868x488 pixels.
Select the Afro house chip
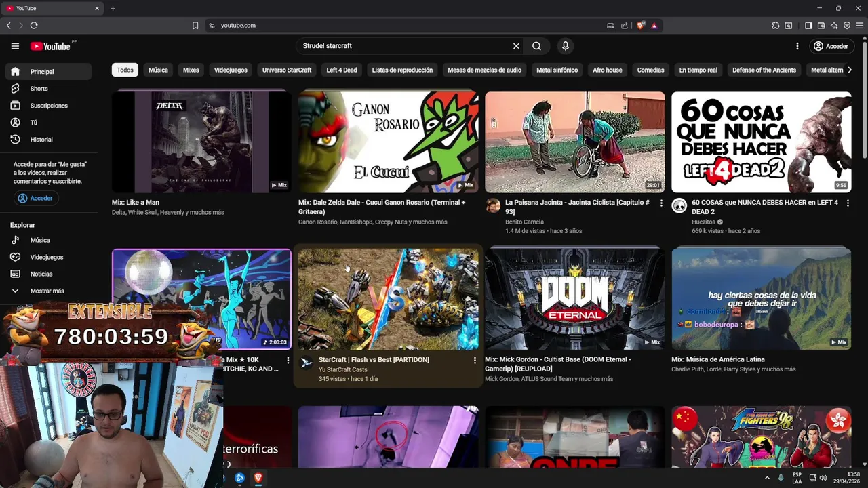[608, 70]
